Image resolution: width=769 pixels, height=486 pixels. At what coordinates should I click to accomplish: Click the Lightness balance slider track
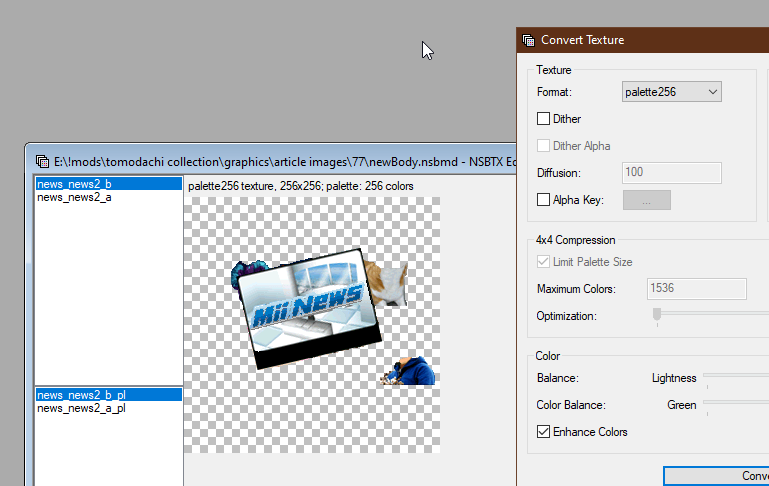coord(736,375)
